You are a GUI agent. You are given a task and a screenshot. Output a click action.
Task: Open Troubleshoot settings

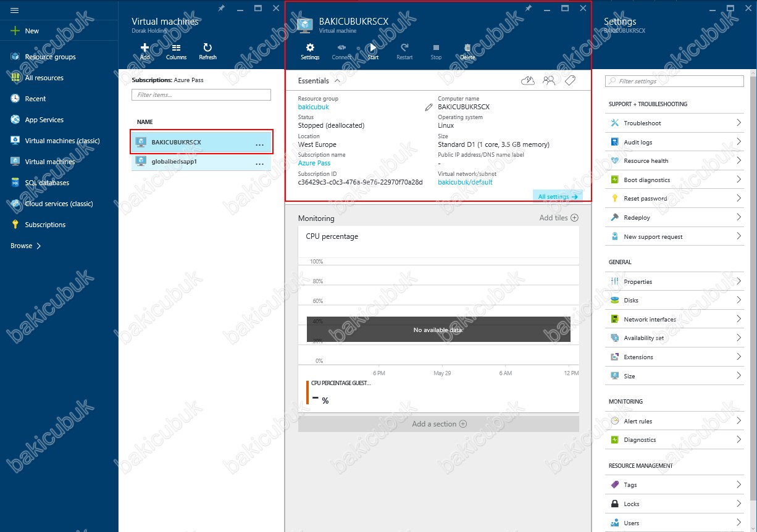coord(675,123)
